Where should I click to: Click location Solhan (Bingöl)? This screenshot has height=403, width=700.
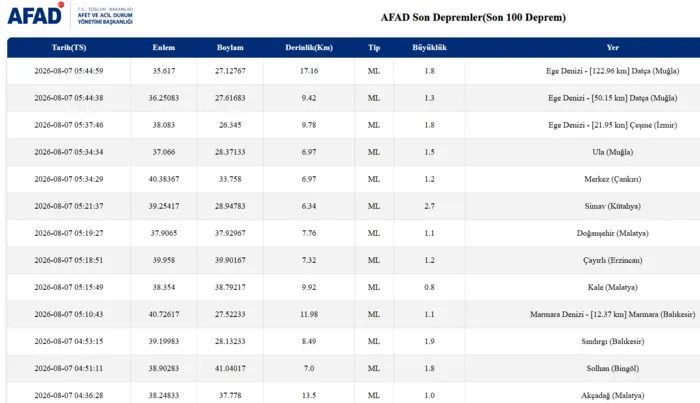[612, 368]
